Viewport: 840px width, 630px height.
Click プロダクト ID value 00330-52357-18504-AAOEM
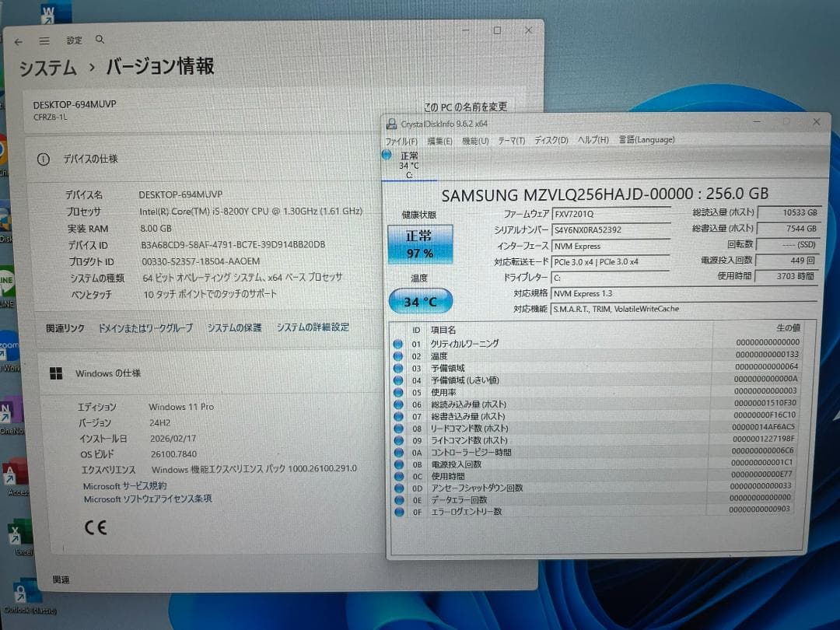tap(201, 261)
